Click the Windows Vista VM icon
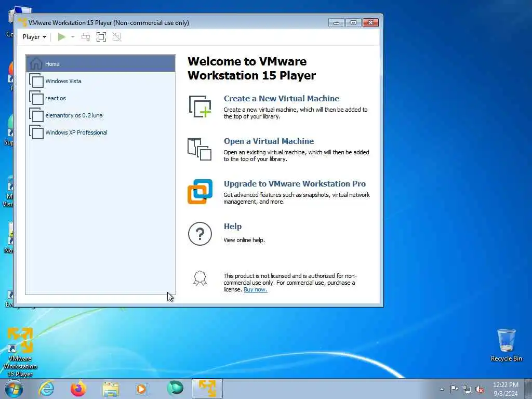 pyautogui.click(x=36, y=81)
